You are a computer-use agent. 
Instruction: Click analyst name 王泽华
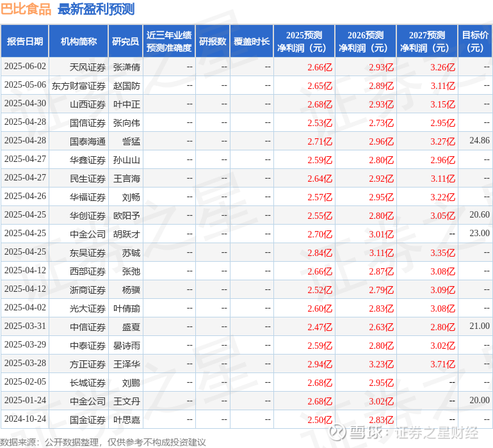(x=126, y=364)
